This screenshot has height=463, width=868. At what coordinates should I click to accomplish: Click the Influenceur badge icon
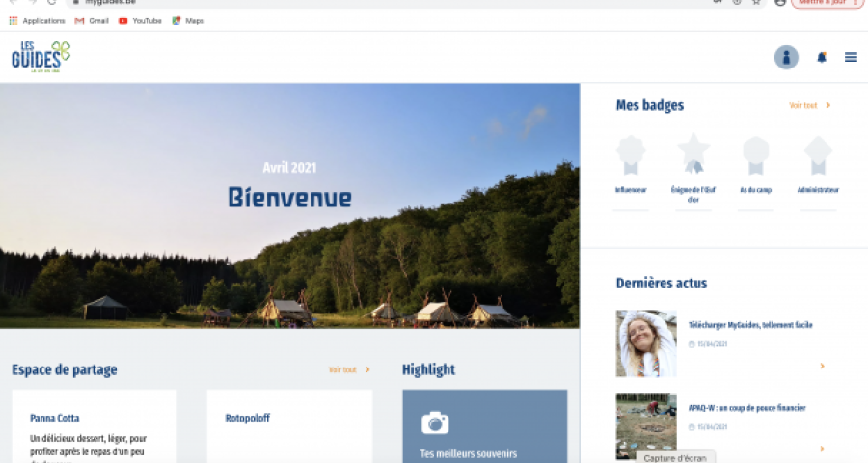[631, 155]
